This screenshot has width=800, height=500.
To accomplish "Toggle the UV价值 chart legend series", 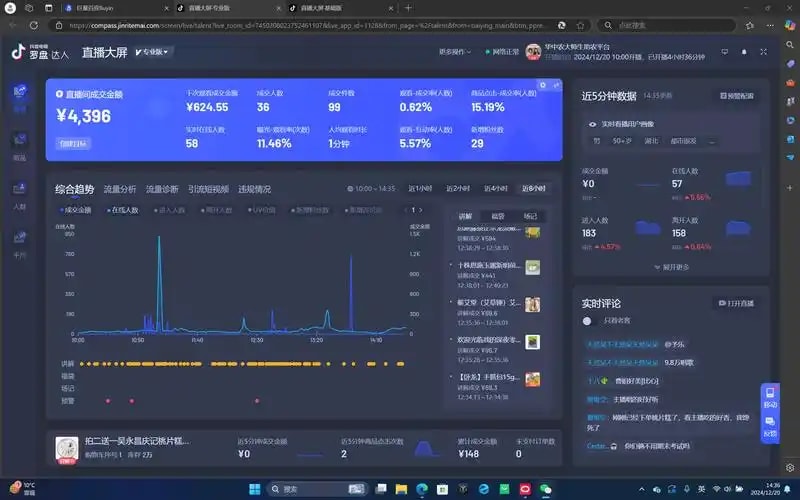I will (x=262, y=210).
